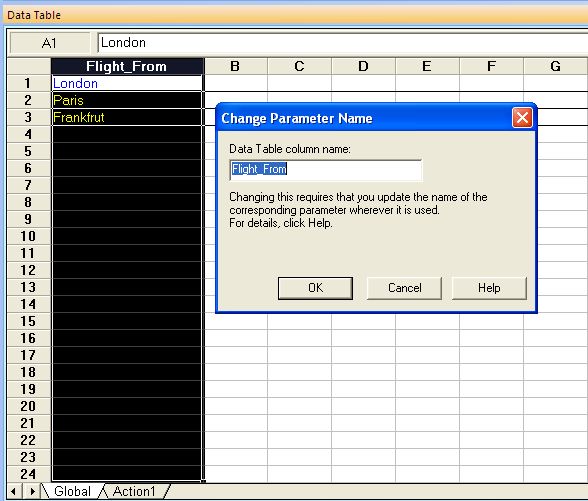Select row 4 header
This screenshot has height=501, width=588.
tap(28, 134)
